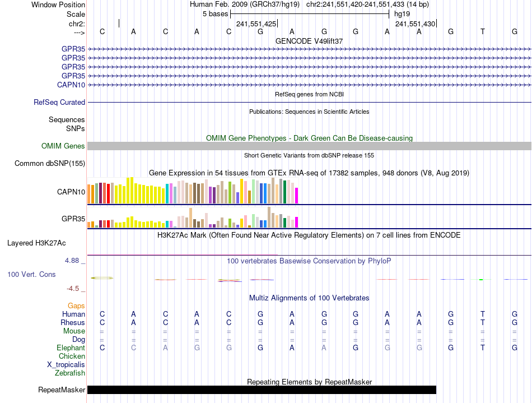Click the GPR35 GTEx expression bar chart
532x403 pixels.
tap(193, 217)
